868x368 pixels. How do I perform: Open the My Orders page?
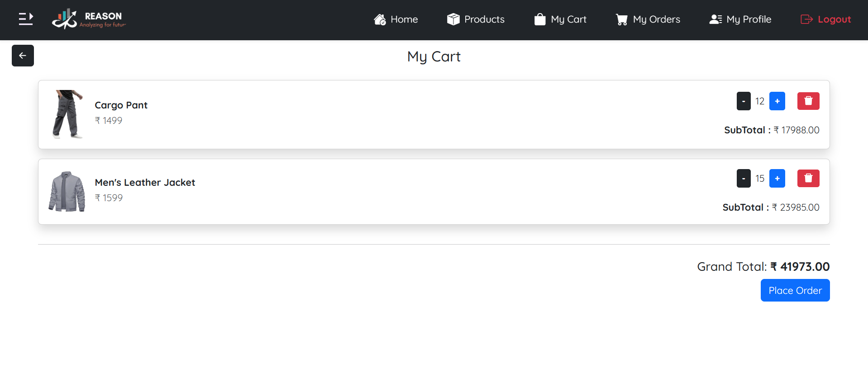point(656,19)
